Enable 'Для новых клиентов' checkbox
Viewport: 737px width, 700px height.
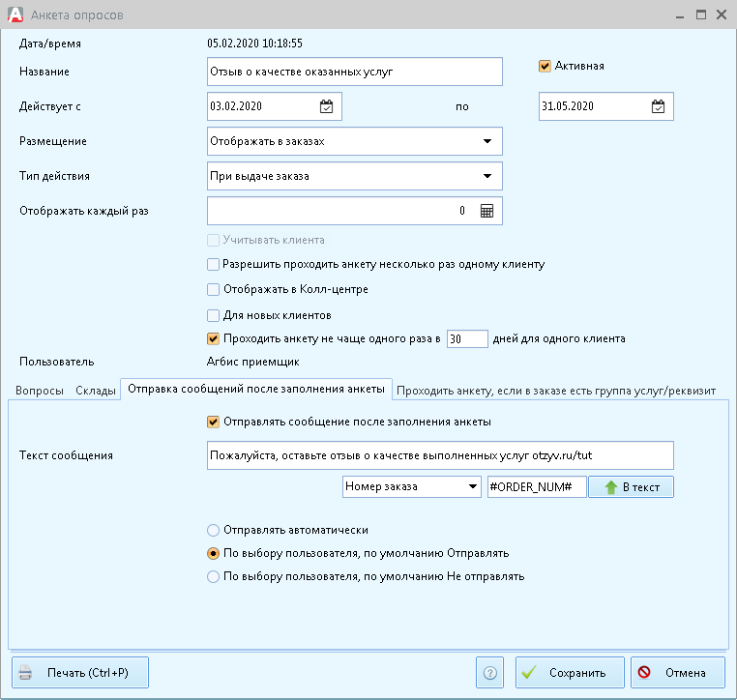(214, 314)
